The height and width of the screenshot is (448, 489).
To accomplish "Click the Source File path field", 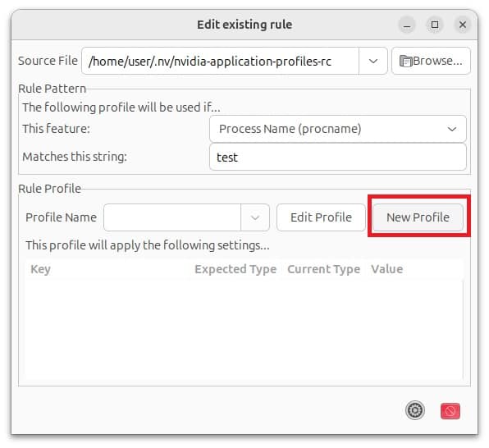I will [220, 61].
